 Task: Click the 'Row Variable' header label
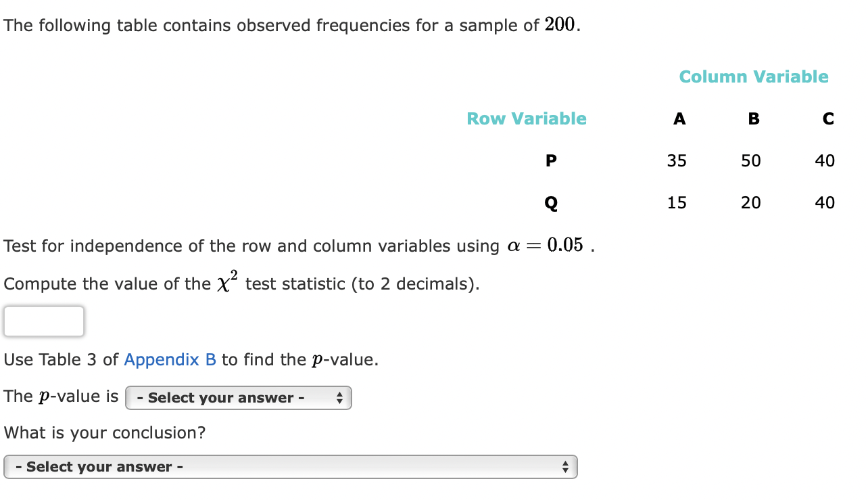coord(527,118)
